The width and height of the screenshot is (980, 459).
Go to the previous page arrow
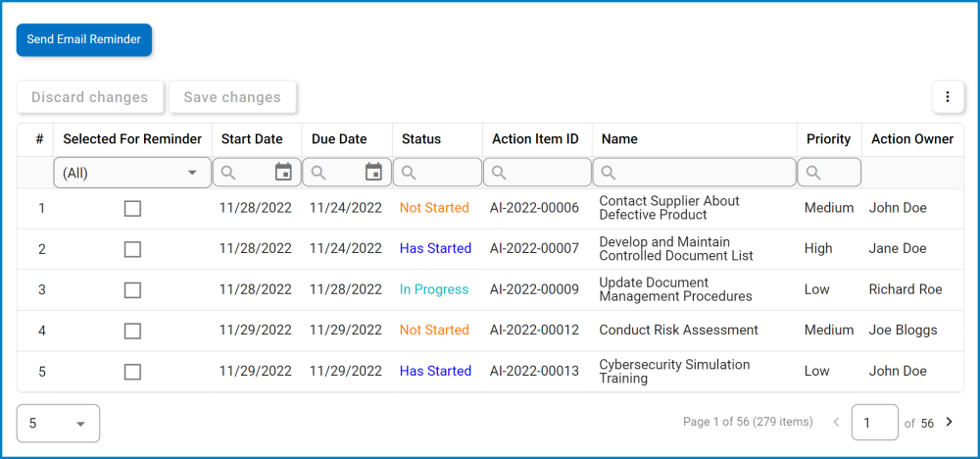tap(836, 423)
